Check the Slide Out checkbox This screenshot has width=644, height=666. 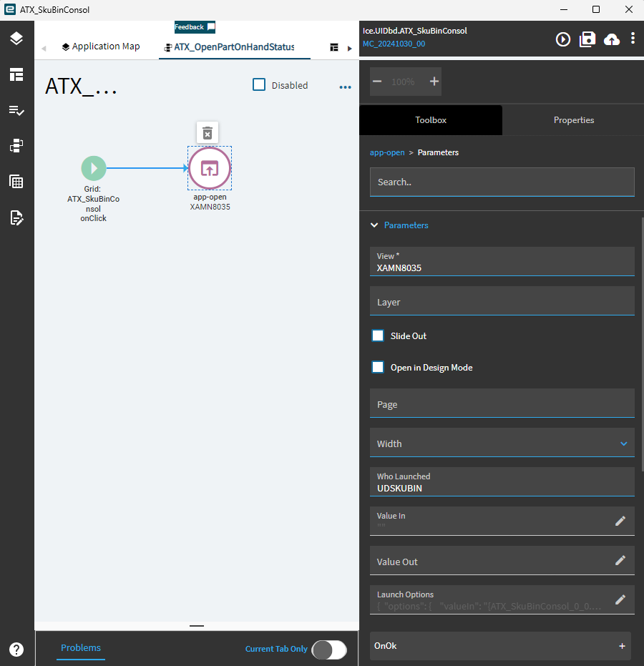(x=378, y=336)
